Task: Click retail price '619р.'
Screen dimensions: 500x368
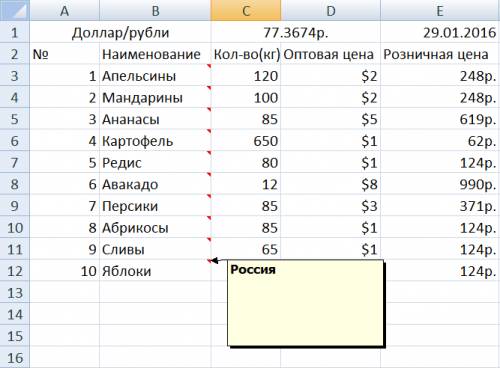Action: tap(440, 119)
